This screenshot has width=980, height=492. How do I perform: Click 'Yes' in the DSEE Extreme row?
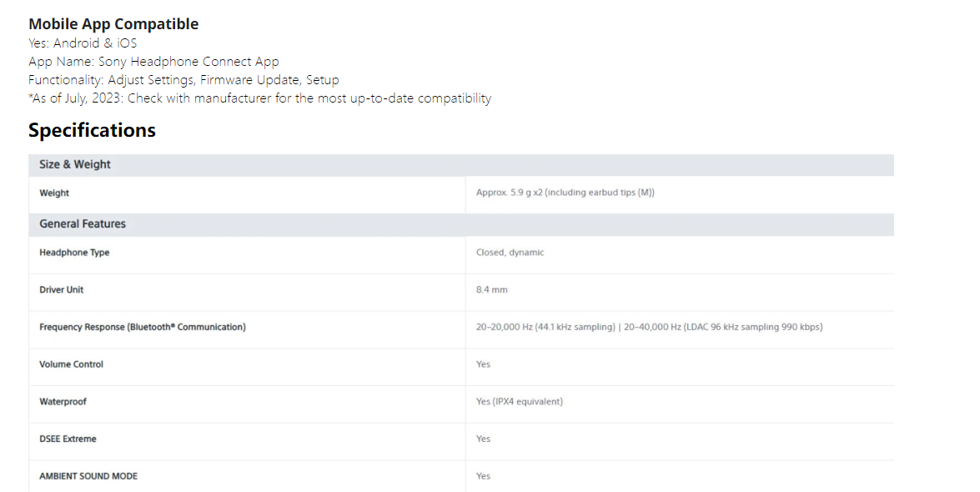(483, 439)
